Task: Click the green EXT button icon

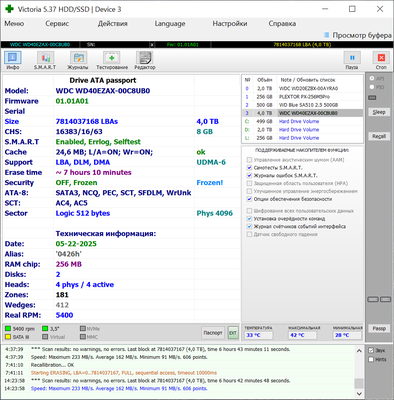Action: 233,333
